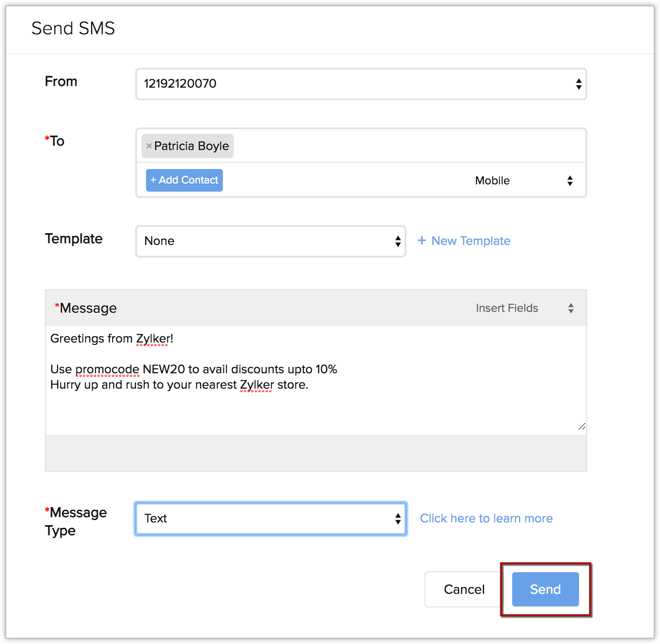
Task: Open the From number dropdown
Action: click(361, 84)
